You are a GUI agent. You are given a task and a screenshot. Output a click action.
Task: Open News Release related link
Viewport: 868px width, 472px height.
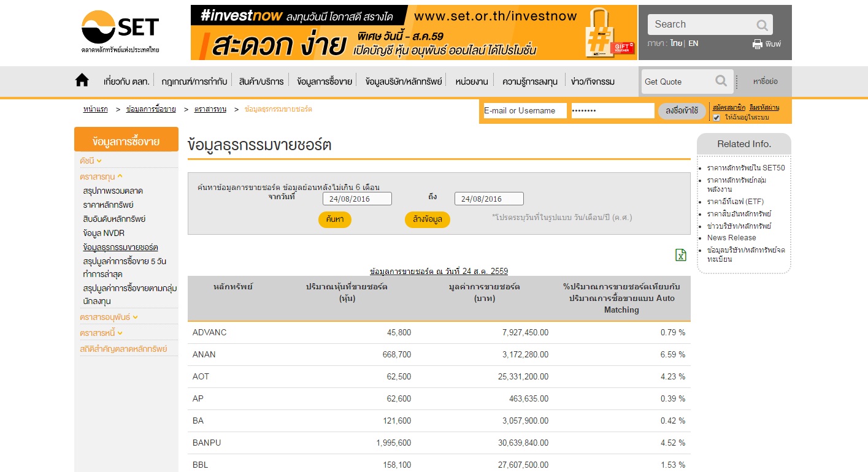732,238
